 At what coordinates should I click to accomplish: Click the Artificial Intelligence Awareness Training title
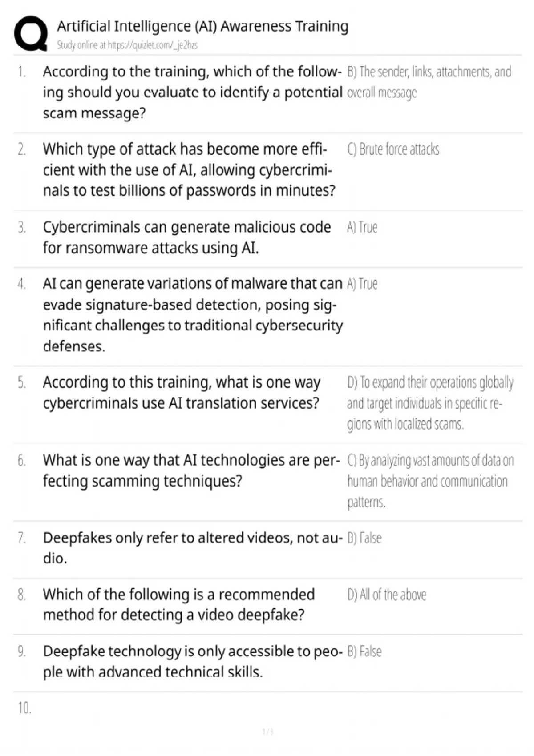tap(202, 26)
